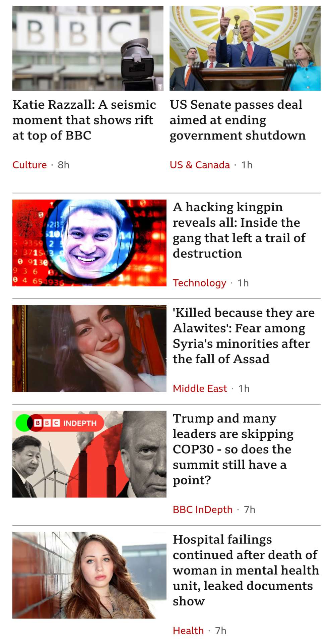This screenshot has height=644, width=333.
Task: Click the woman by brick wall thumbnail
Action: tap(89, 575)
